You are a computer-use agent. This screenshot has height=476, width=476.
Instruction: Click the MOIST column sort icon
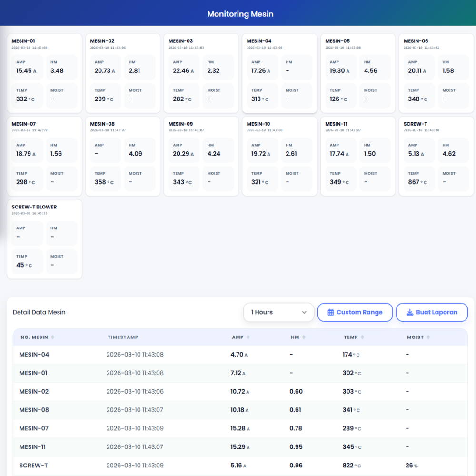(x=428, y=337)
